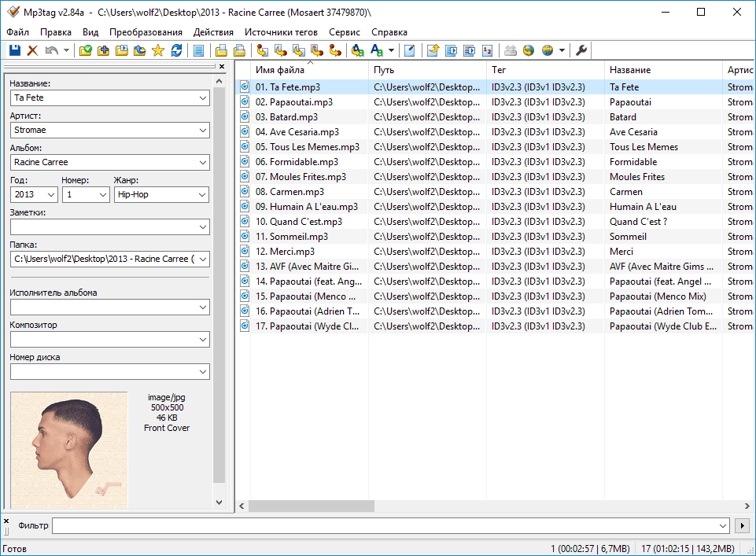
Task: Open the Файл menu
Action: click(17, 31)
